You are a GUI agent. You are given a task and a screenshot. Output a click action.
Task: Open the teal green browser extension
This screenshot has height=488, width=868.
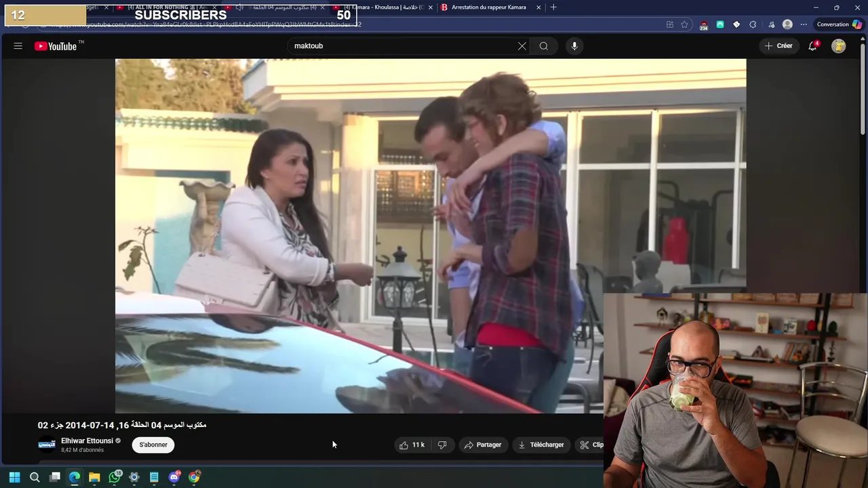pos(719,24)
